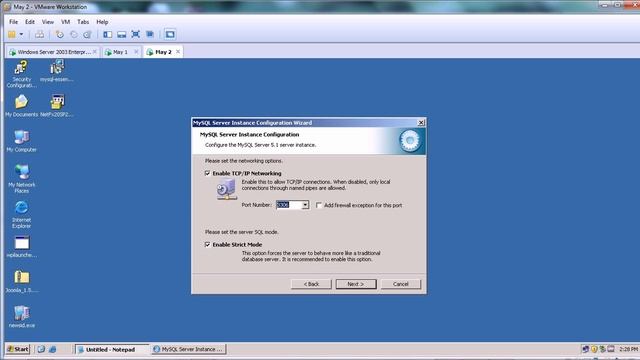Close the MySQL Configuration Wizard dialog
The height and width of the screenshot is (360, 640).
pos(421,122)
